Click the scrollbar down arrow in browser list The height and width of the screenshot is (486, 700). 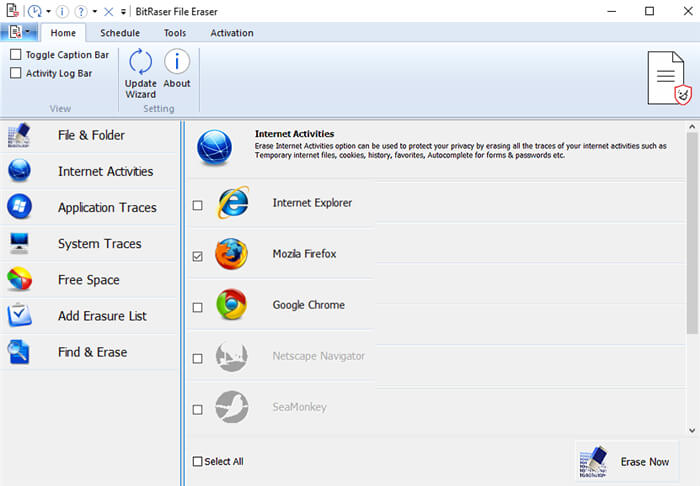pos(692,430)
